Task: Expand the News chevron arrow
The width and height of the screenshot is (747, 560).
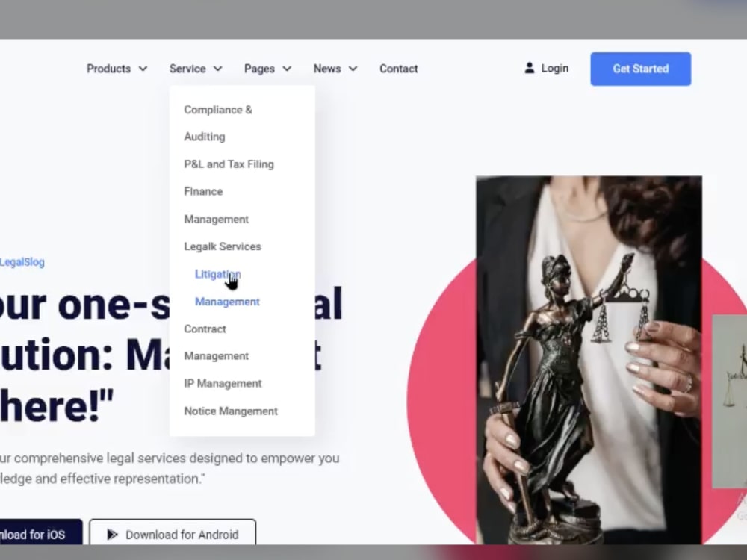Action: tap(353, 69)
